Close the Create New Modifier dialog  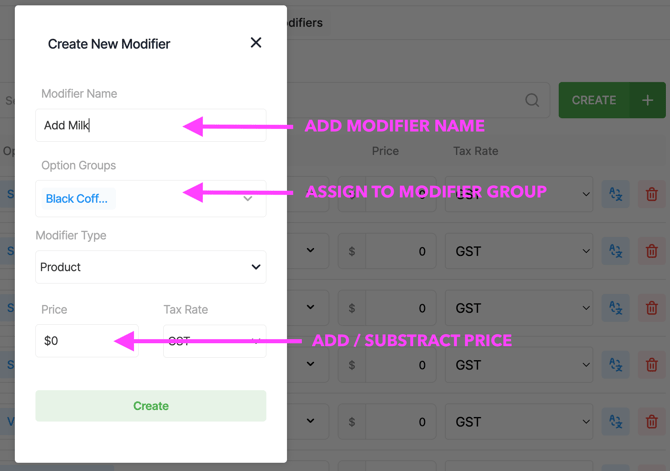[x=256, y=42]
